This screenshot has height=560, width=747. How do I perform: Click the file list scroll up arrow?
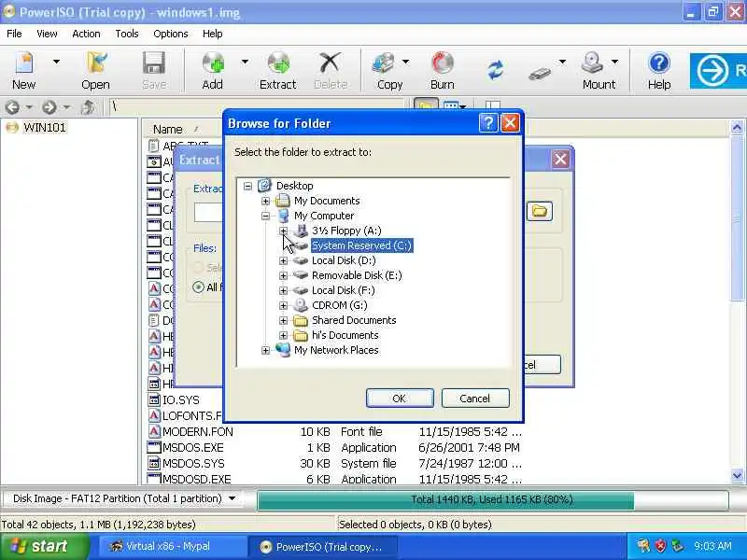pos(737,127)
